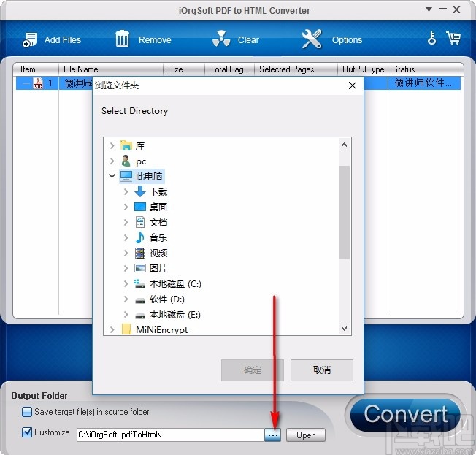
Task: Expand the 音乐 tree node
Action: [126, 237]
